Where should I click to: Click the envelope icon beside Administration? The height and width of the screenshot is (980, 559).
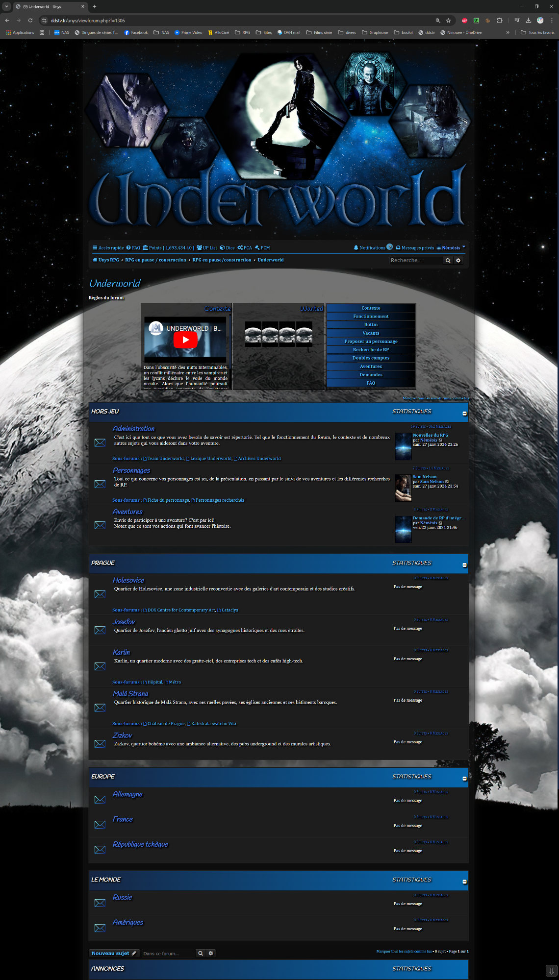(100, 442)
